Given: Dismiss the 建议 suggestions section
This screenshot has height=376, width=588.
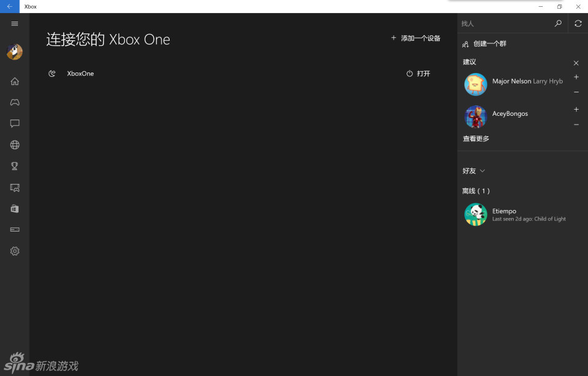Looking at the screenshot, I should [576, 63].
